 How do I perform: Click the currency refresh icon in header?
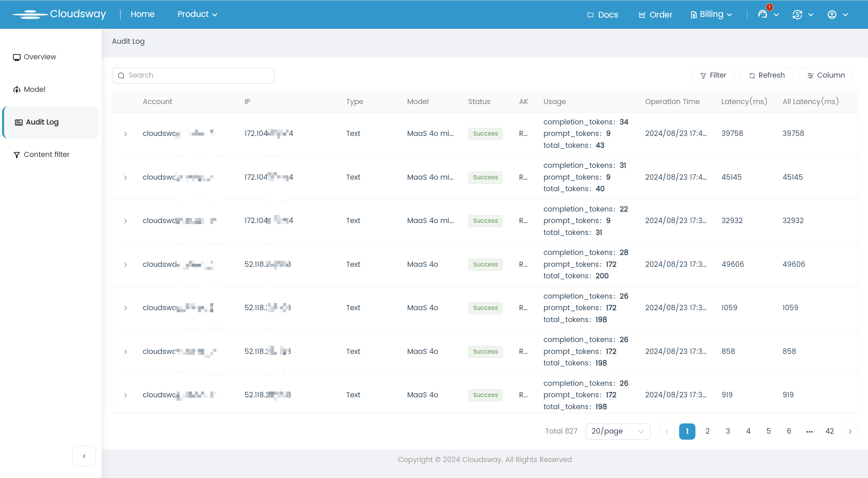pyautogui.click(x=797, y=15)
